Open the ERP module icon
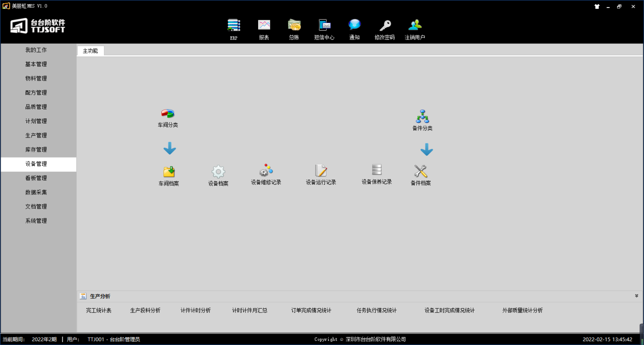 point(233,25)
